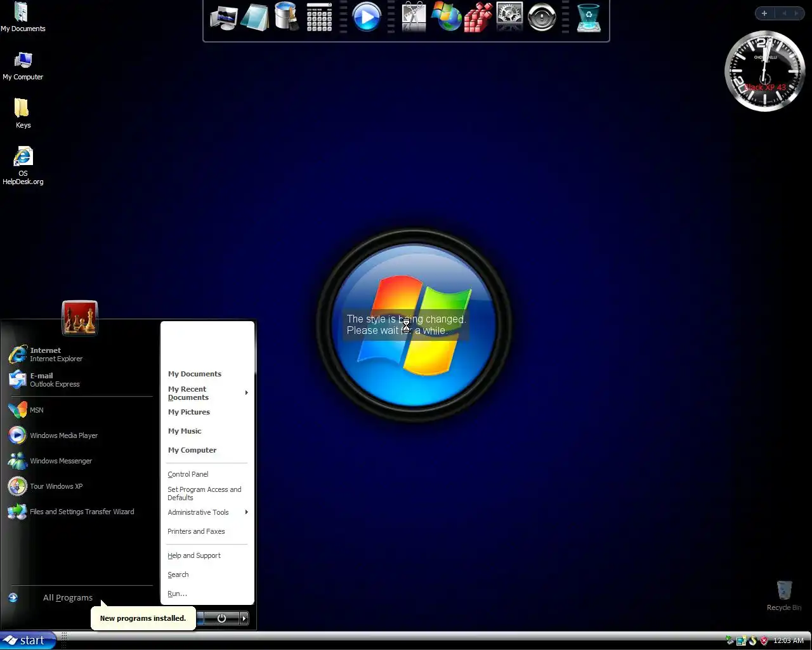The width and height of the screenshot is (812, 650).
Task: Click the plus button above the clock gadget
Action: pyautogui.click(x=764, y=13)
